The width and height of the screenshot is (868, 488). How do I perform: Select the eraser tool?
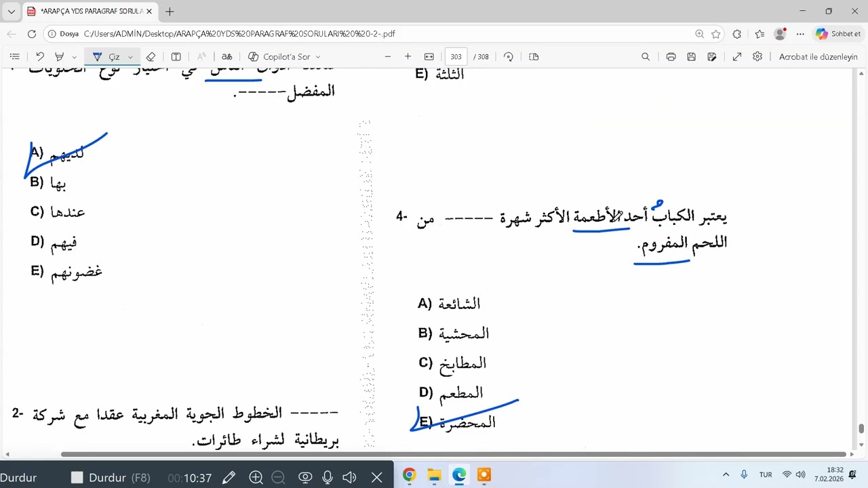pos(151,57)
